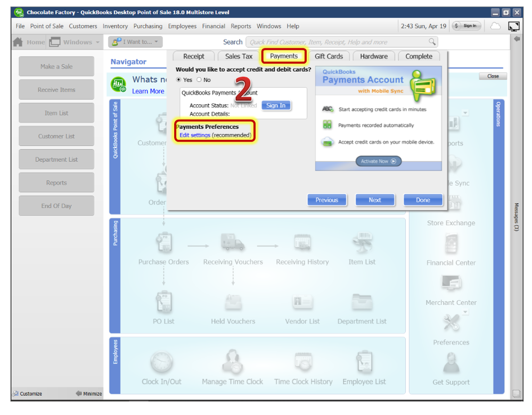The height and width of the screenshot is (415, 532).
Task: Click the green Whats New icon
Action: (118, 84)
